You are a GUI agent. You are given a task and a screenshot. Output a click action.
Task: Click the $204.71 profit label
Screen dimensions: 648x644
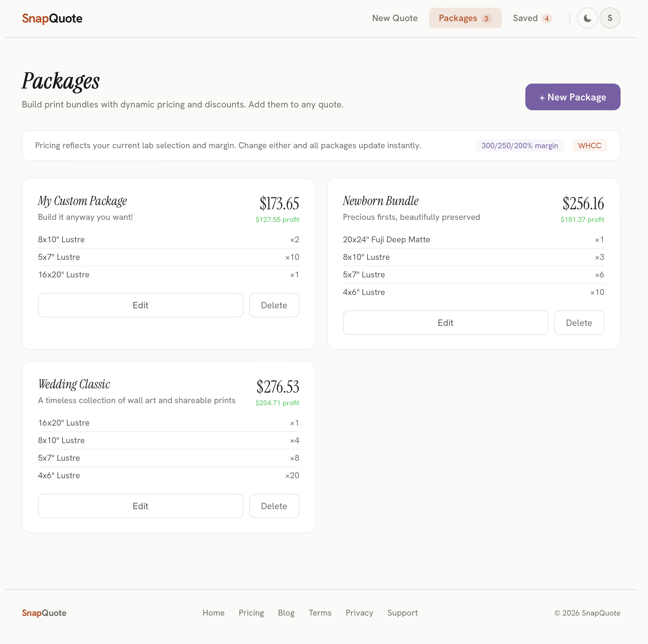277,403
